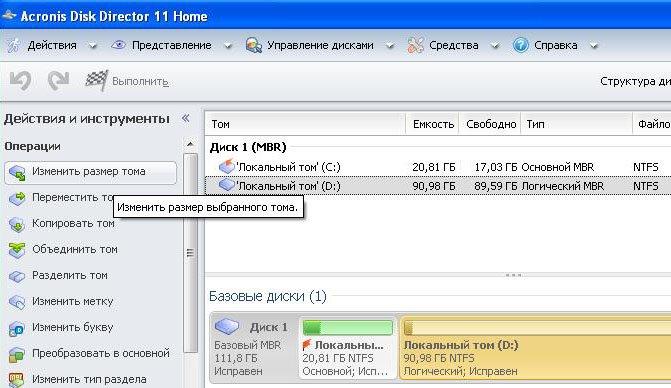Collapse the Действия и инструменты panel
The width and height of the screenshot is (671, 388).
pos(185,118)
